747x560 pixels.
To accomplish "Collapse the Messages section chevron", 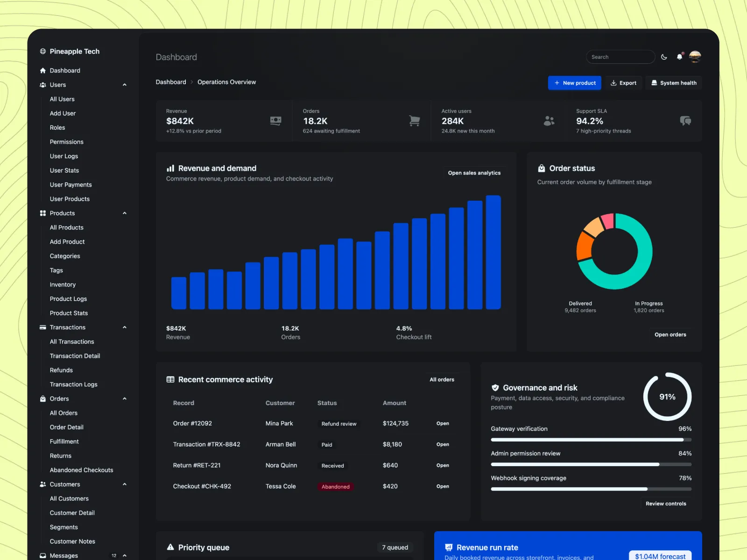I will 125,556.
